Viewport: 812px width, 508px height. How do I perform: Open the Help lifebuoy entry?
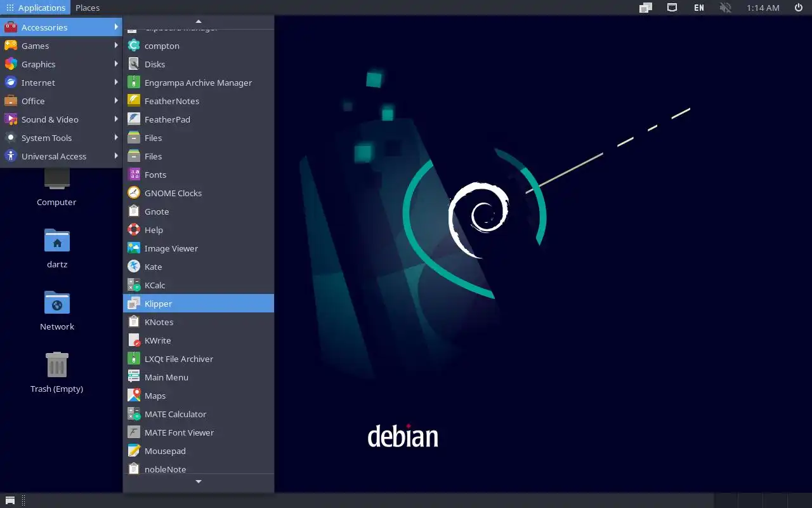click(199, 230)
